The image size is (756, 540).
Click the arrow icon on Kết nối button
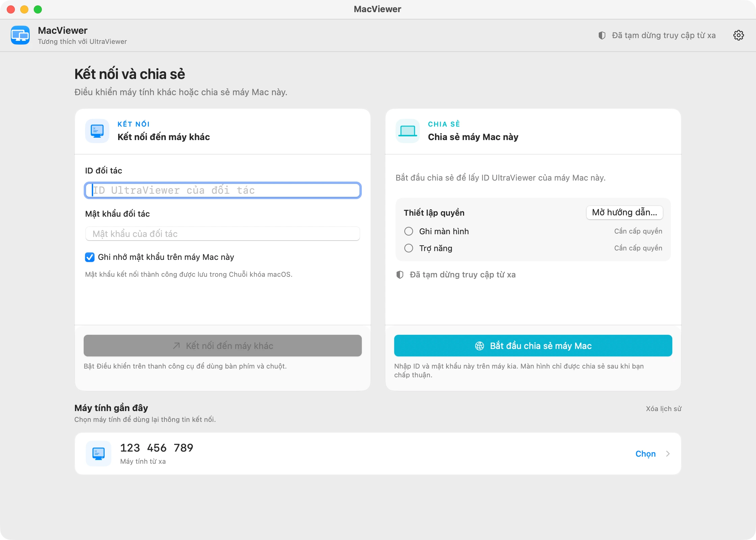(177, 346)
